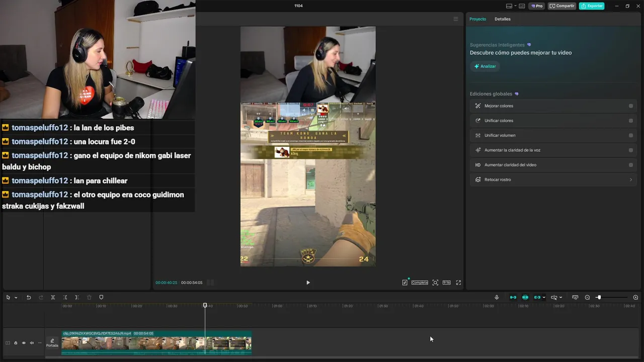The image size is (644, 362).
Task: Click the track type icon beside the padlock
Action: click(8, 343)
